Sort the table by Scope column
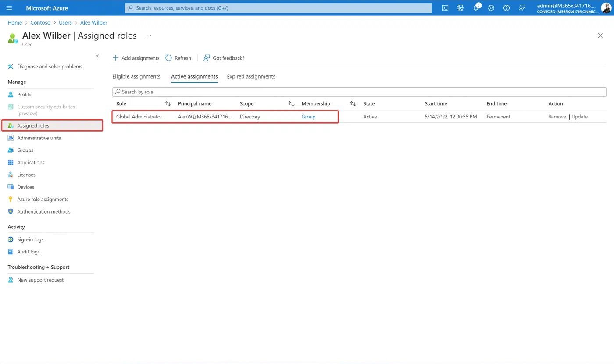Viewport: 614px width, 364px height. coord(291,104)
